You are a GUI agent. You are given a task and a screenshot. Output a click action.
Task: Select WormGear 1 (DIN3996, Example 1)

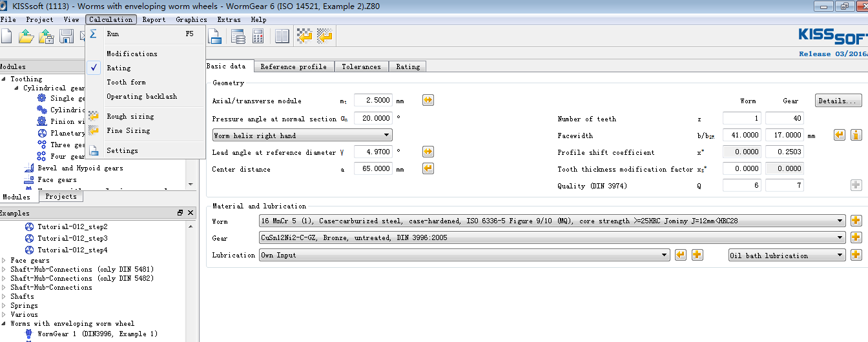click(97, 334)
